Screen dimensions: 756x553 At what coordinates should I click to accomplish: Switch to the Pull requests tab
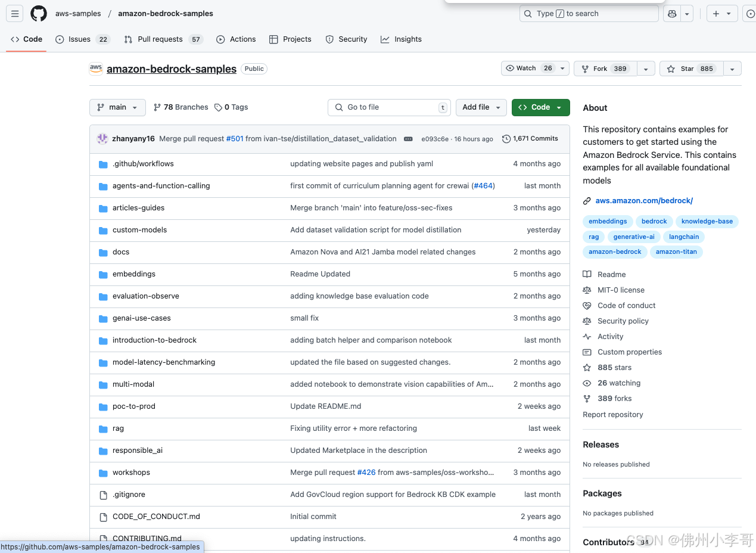(x=163, y=39)
